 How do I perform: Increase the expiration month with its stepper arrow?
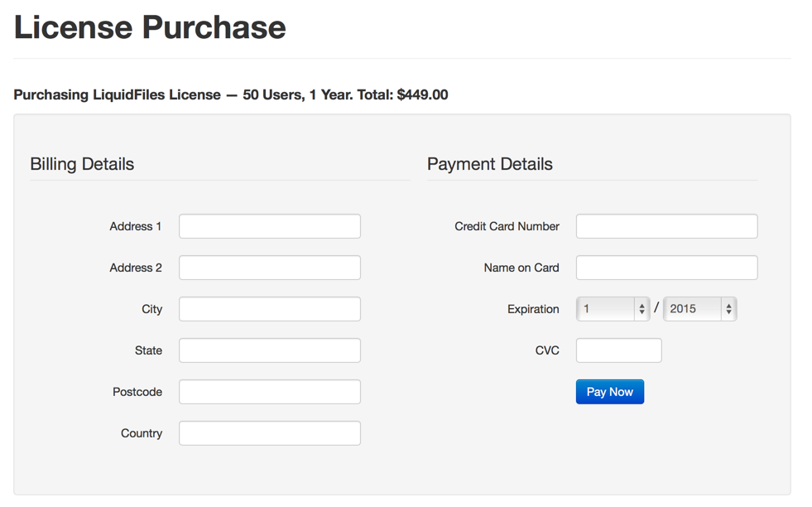[643, 304]
